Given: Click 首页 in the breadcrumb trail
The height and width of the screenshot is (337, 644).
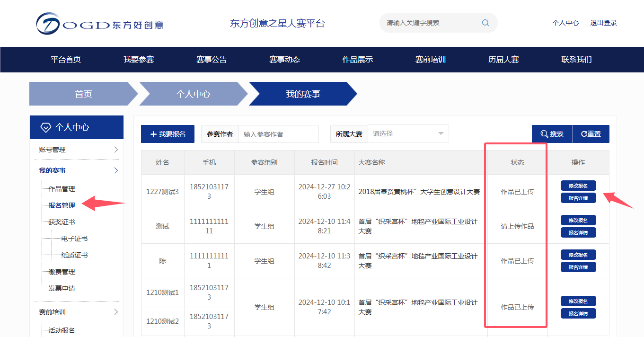Looking at the screenshot, I should [x=83, y=93].
